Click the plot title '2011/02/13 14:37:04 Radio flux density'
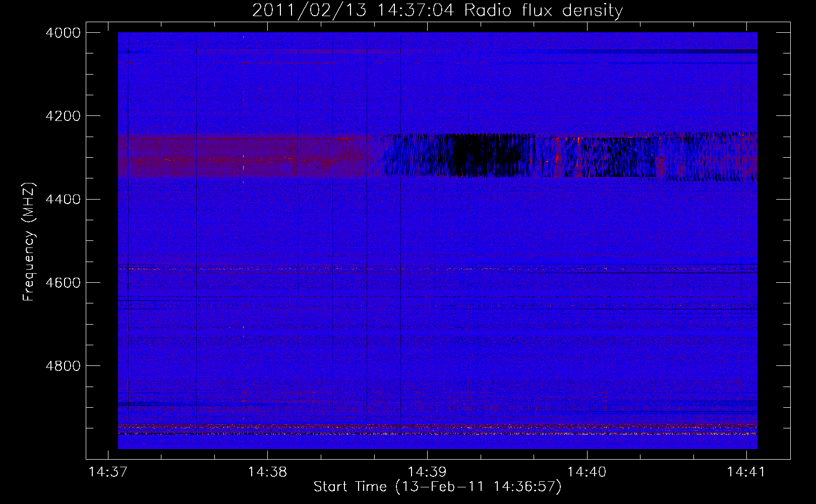 437,10
